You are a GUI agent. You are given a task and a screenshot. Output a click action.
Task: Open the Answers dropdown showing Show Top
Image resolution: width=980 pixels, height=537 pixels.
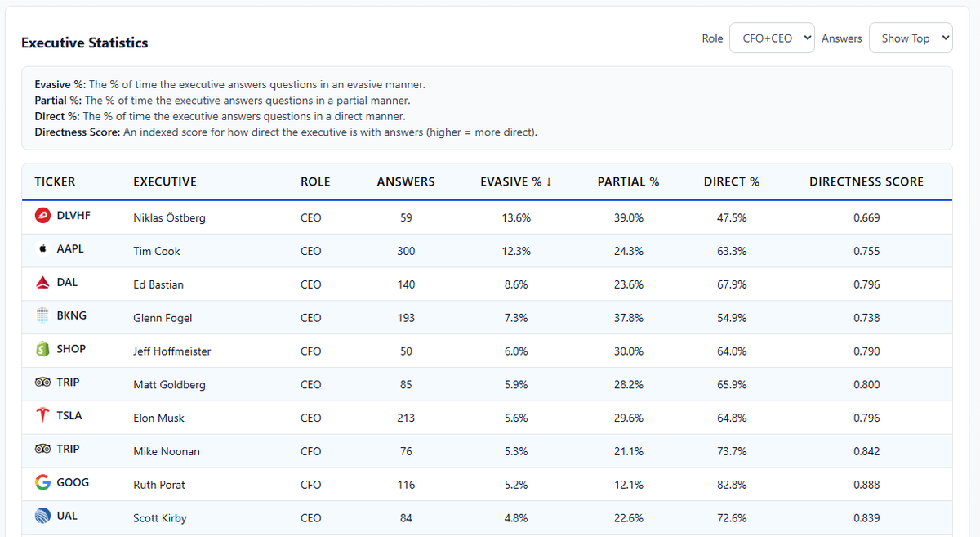coord(911,38)
